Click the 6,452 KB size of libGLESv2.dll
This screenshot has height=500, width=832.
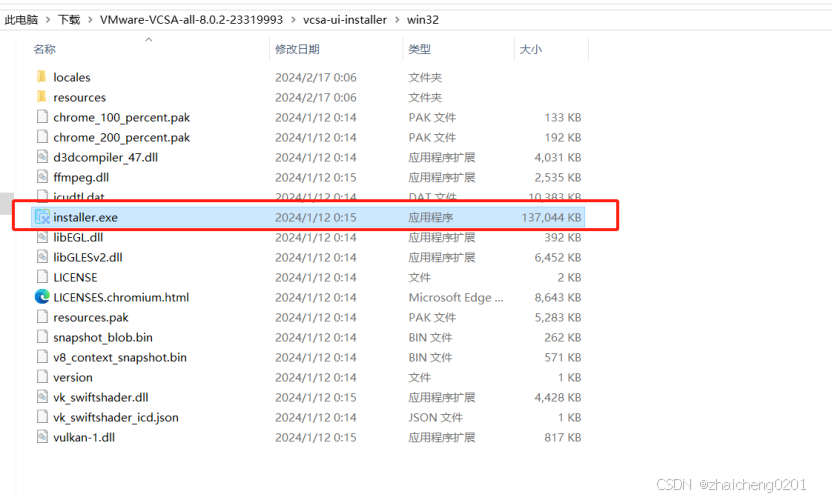[x=558, y=257]
